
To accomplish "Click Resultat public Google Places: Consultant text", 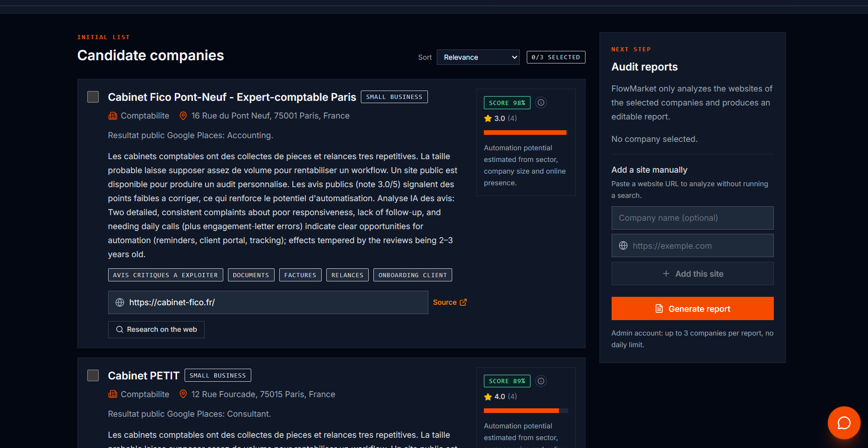I will click(189, 414).
